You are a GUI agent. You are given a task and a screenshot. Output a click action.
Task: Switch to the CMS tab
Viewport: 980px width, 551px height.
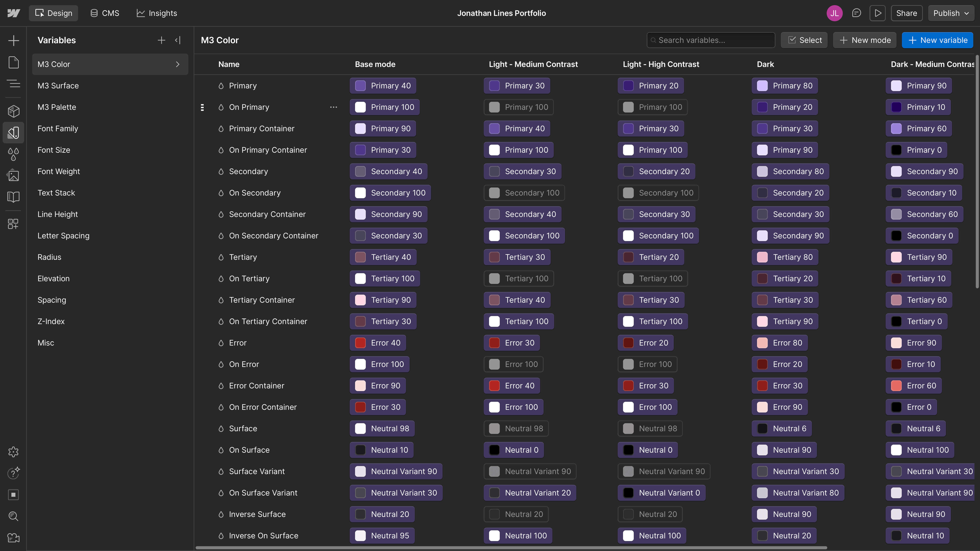click(105, 13)
